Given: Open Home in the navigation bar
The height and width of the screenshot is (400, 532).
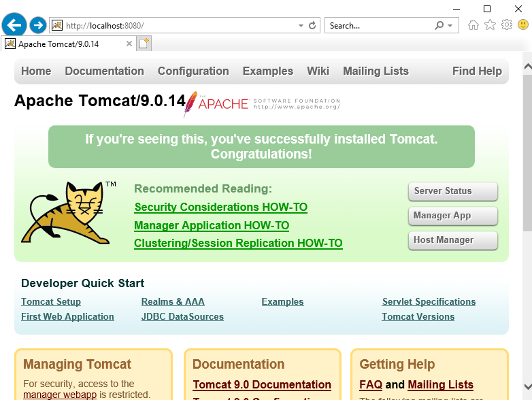Looking at the screenshot, I should point(36,71).
